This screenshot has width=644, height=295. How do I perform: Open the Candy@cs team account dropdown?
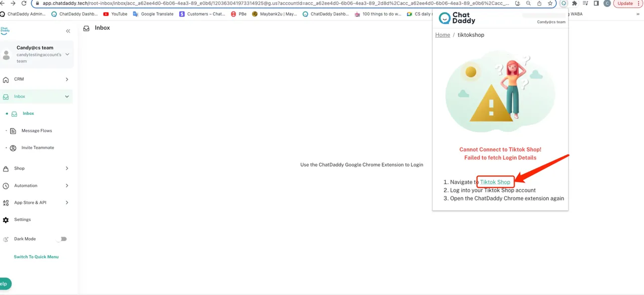67,54
